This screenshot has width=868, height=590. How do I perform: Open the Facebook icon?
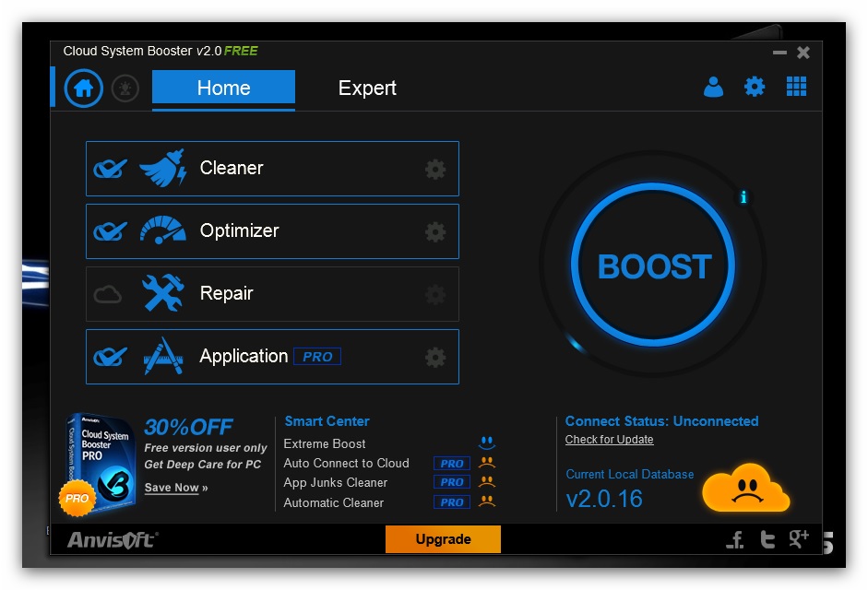736,539
